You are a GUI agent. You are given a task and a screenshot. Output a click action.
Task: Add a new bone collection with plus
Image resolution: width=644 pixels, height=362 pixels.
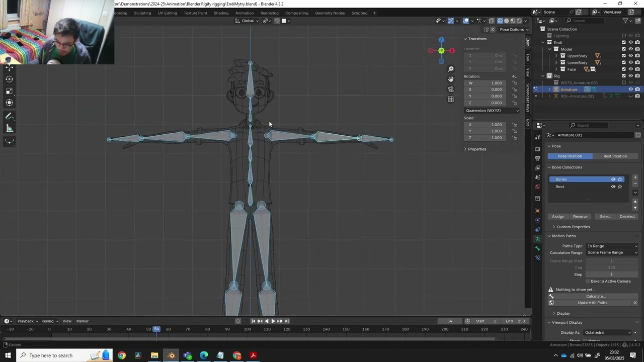pos(635,177)
